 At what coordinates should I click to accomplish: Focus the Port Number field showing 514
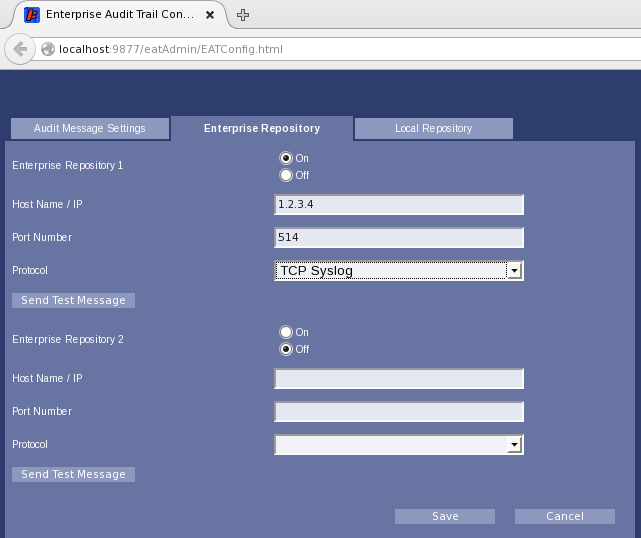[399, 237]
